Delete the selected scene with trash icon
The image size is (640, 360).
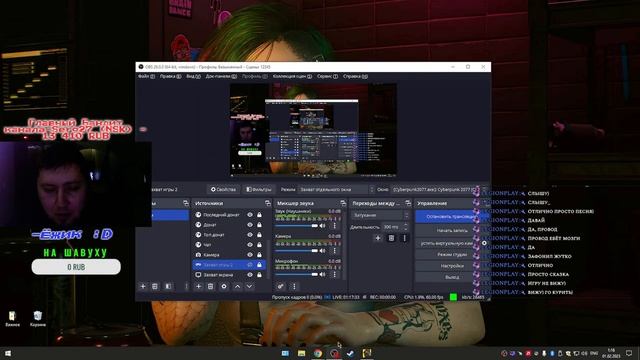[155, 287]
